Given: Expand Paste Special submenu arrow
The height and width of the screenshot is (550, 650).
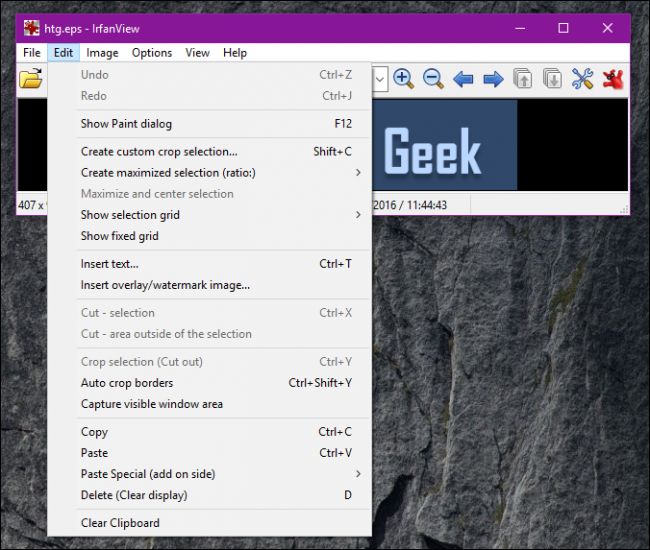Looking at the screenshot, I should [x=358, y=474].
